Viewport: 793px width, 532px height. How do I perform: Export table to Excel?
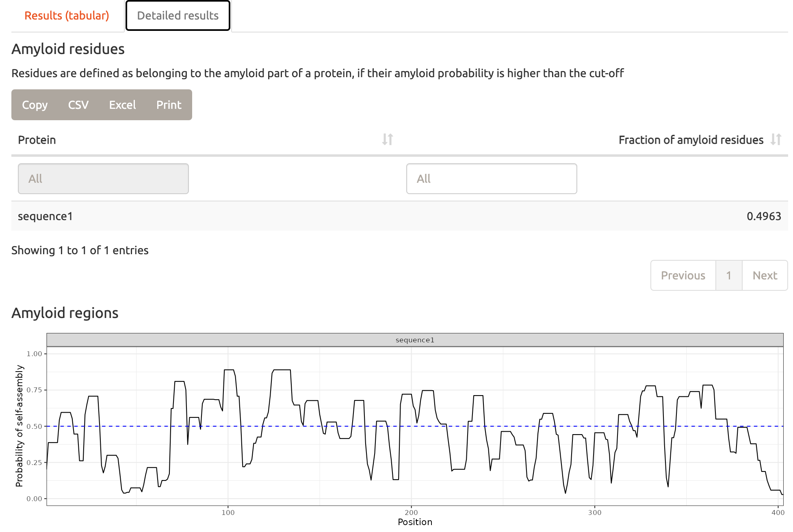click(122, 105)
